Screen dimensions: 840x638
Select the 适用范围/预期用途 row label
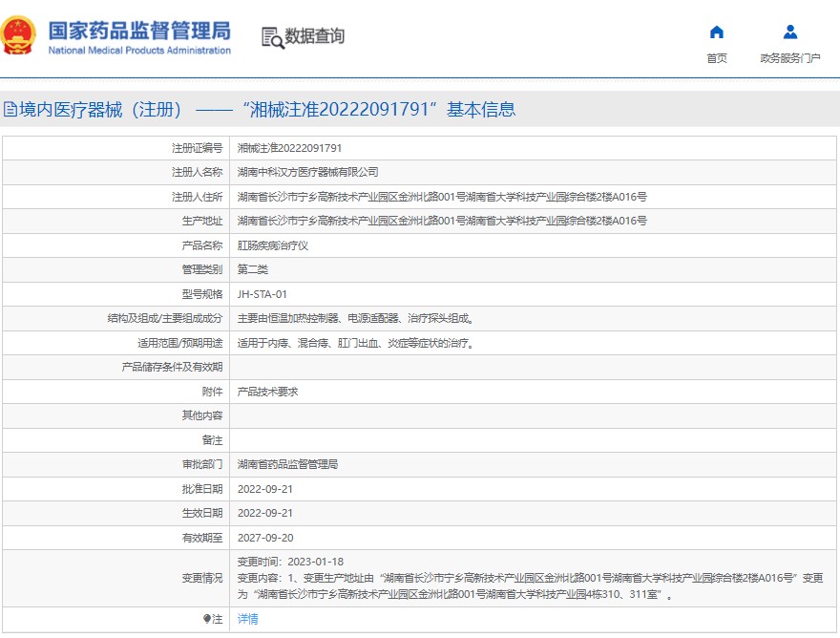coord(180,343)
